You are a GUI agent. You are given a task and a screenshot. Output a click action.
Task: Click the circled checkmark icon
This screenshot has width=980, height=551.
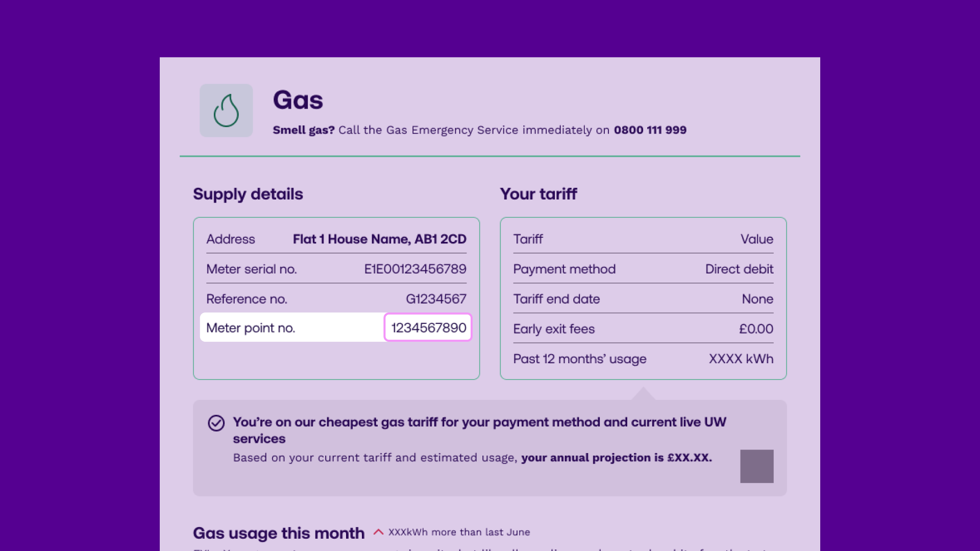216,423
